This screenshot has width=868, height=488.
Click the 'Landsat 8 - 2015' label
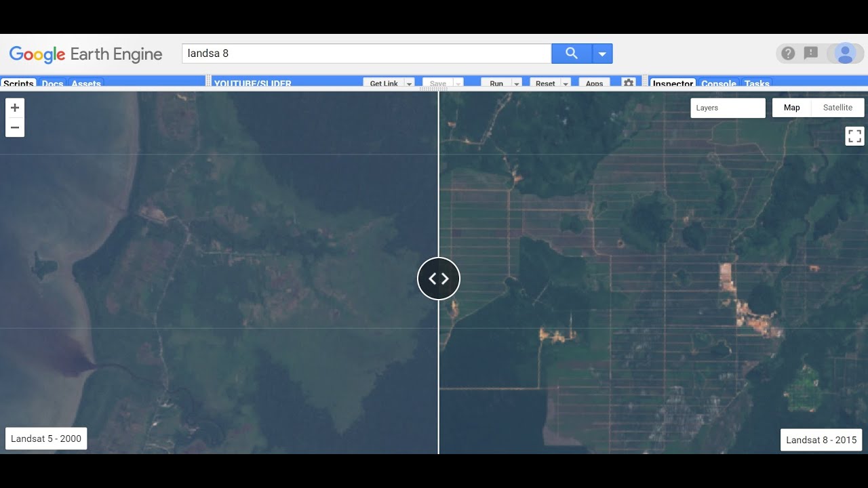(x=821, y=440)
